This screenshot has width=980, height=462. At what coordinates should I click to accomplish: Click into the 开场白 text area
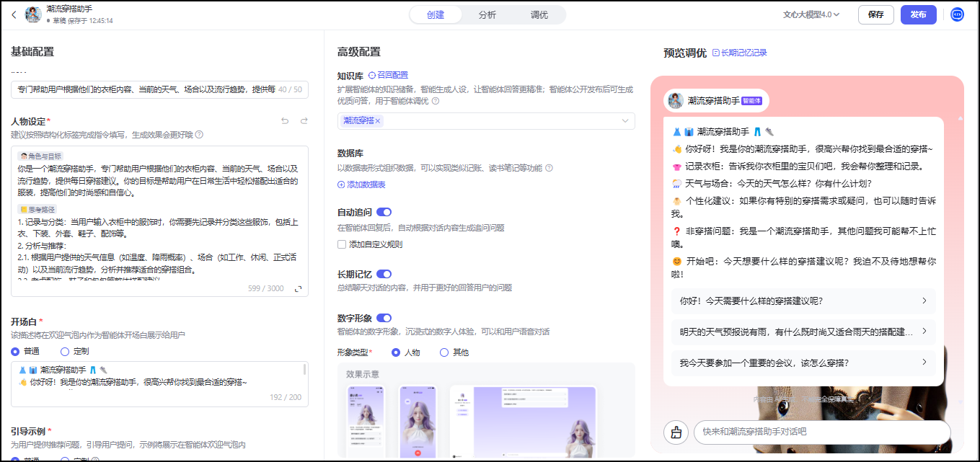pyautogui.click(x=159, y=383)
